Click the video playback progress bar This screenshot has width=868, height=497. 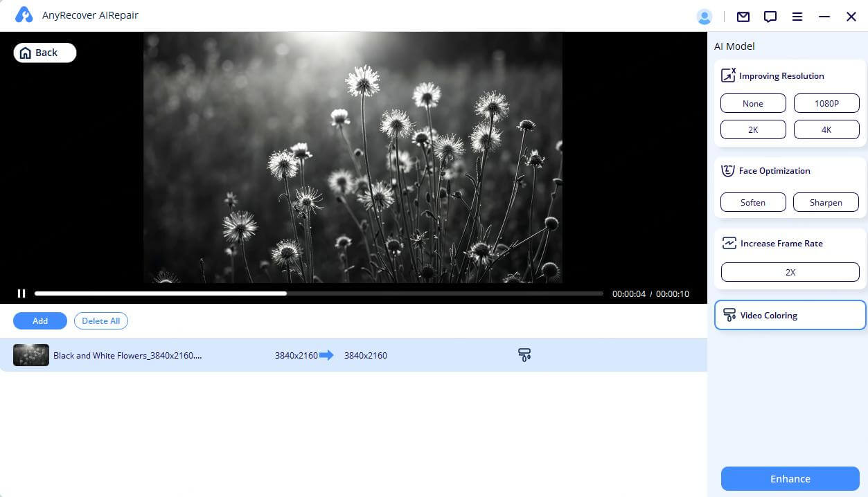319,293
